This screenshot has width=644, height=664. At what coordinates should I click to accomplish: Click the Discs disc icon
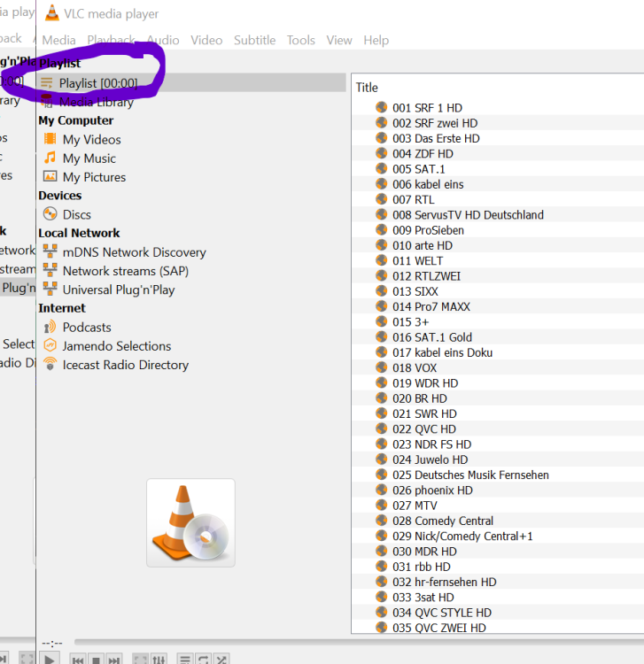[50, 214]
